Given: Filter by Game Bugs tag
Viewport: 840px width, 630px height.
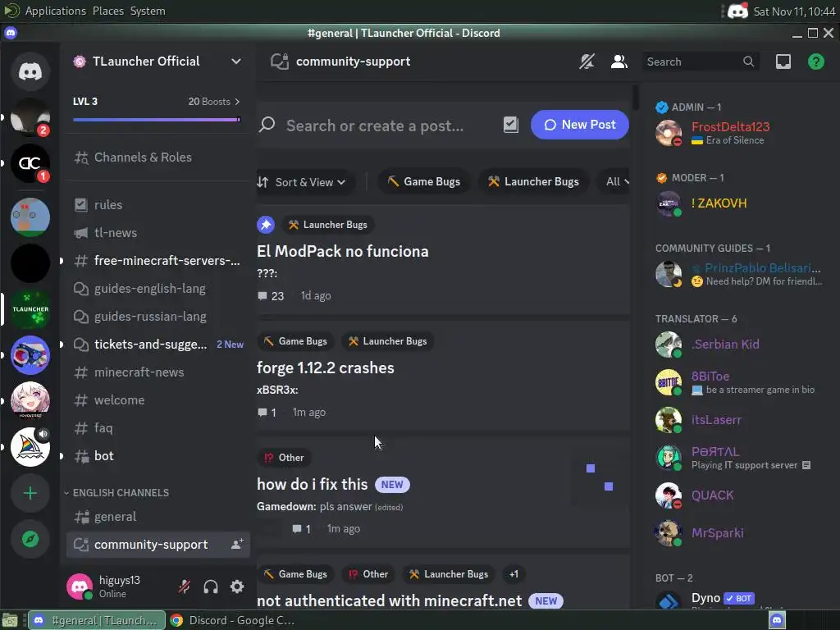Looking at the screenshot, I should pos(424,181).
